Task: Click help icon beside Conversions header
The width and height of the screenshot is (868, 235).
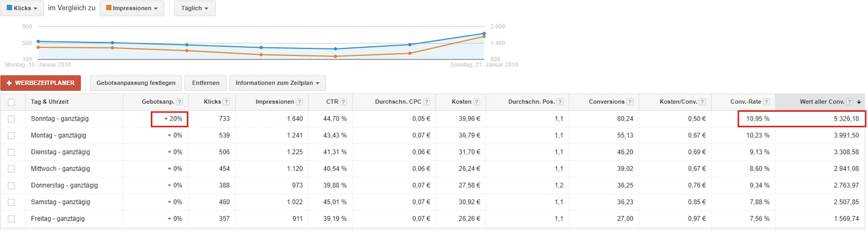Action: coord(629,102)
